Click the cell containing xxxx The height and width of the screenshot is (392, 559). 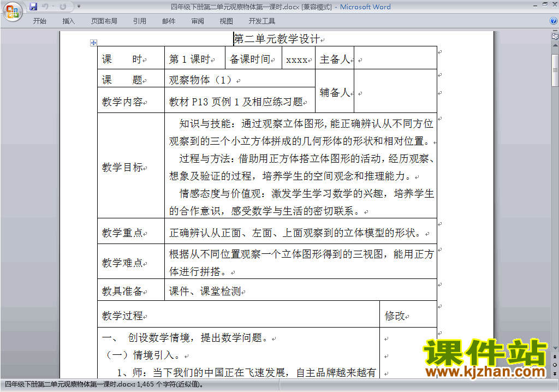299,58
